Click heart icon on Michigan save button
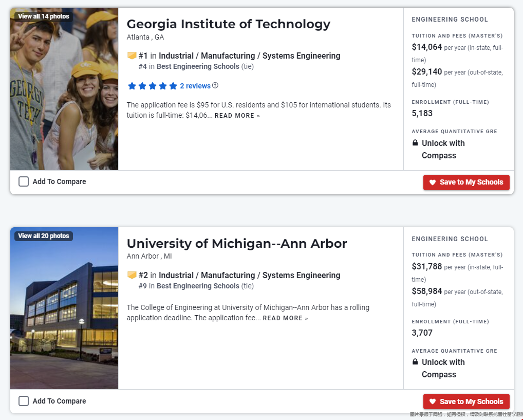Viewport: 523px width, 420px height. (433, 401)
